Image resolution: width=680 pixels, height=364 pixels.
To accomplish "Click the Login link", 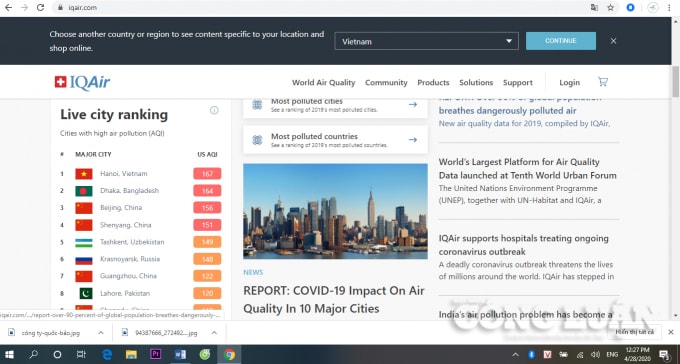I will pos(569,82).
